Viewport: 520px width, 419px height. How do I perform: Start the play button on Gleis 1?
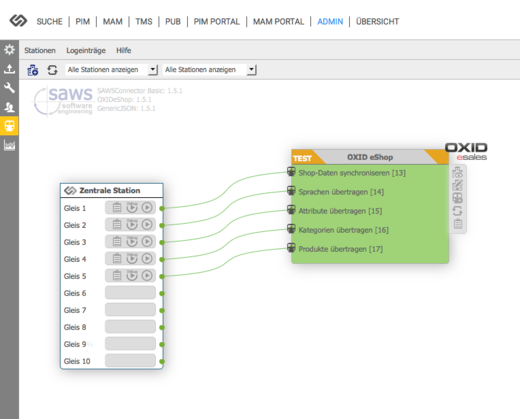coord(147,208)
